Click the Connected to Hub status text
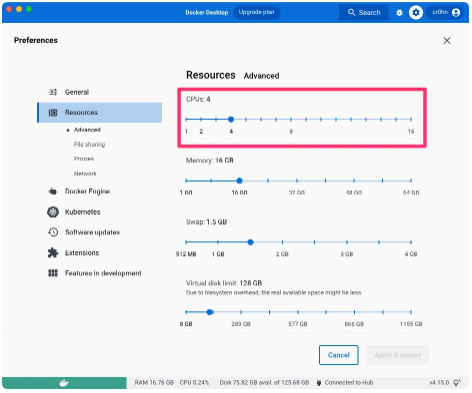 [x=349, y=383]
